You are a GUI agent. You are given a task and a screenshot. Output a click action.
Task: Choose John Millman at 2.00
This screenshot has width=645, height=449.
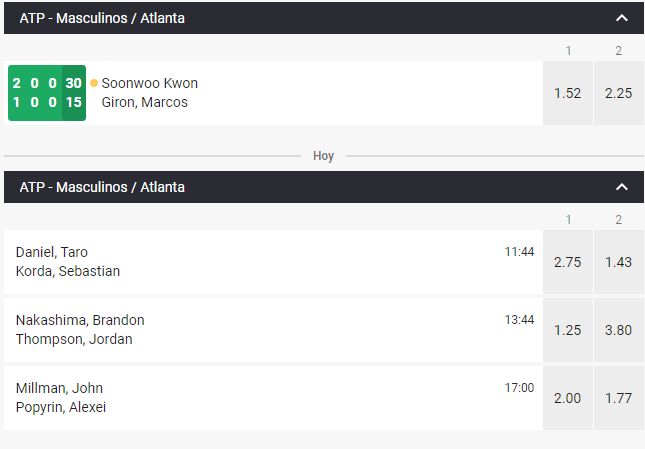[x=568, y=398]
